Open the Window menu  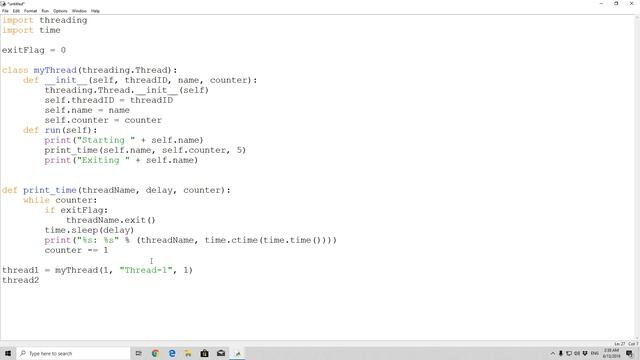tap(79, 11)
